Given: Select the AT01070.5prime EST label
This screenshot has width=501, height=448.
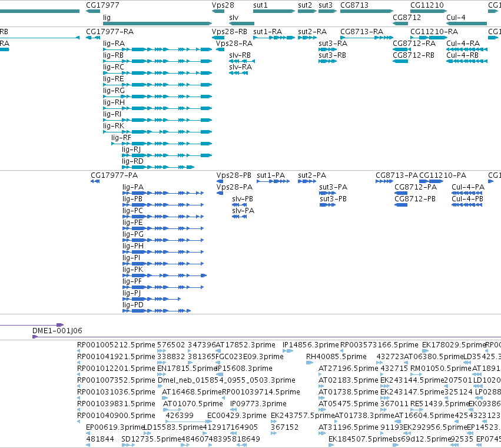Looking at the screenshot, I should [193, 404].
